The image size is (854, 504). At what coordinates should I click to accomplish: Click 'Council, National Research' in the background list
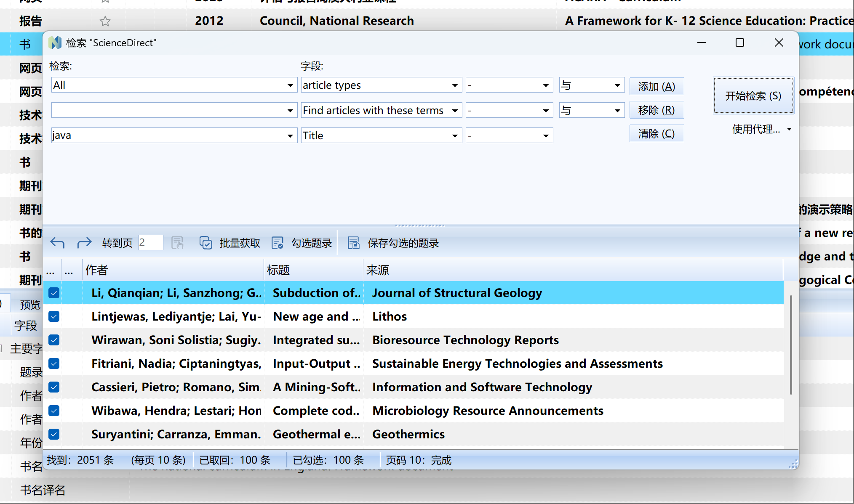click(x=337, y=21)
